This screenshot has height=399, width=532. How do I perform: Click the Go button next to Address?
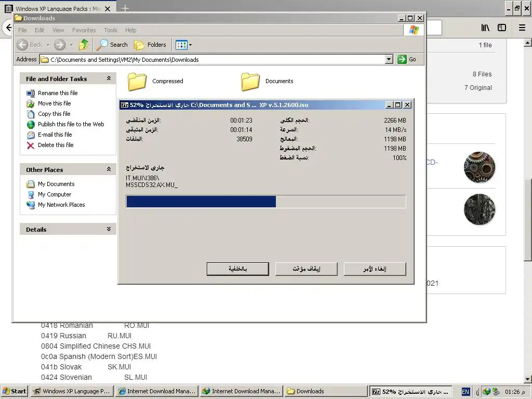407,59
